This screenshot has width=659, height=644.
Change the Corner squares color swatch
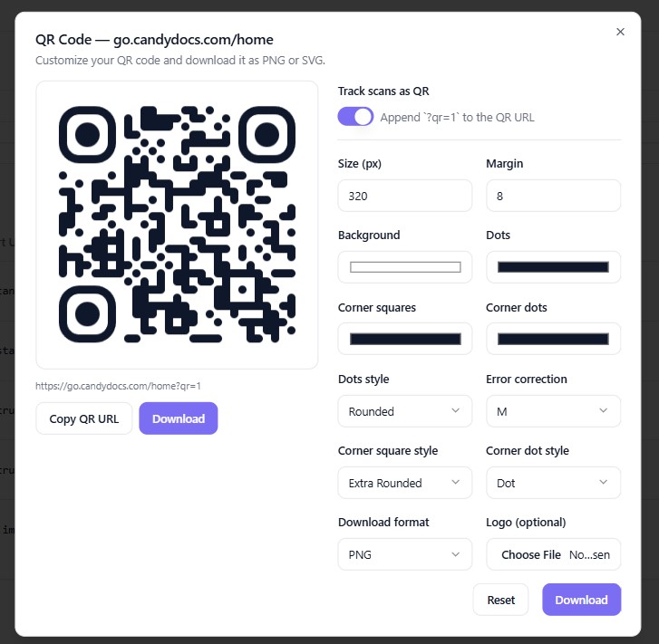click(x=405, y=339)
